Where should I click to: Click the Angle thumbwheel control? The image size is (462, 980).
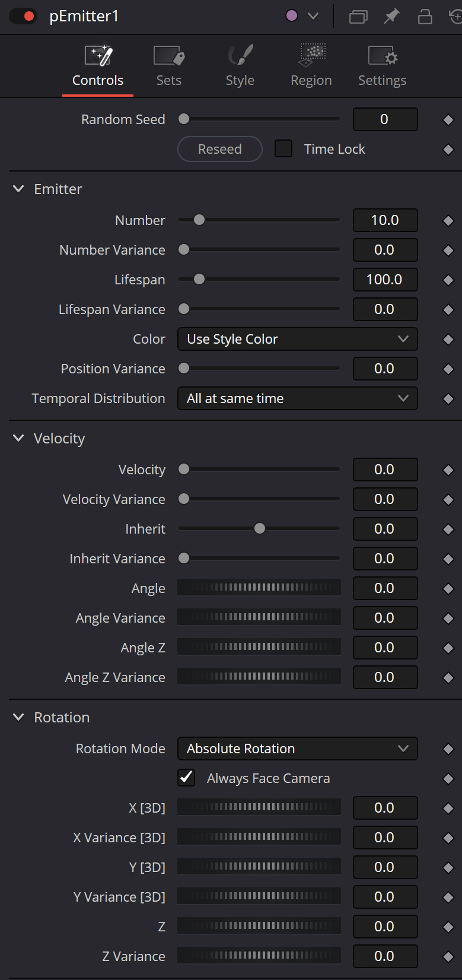point(259,588)
